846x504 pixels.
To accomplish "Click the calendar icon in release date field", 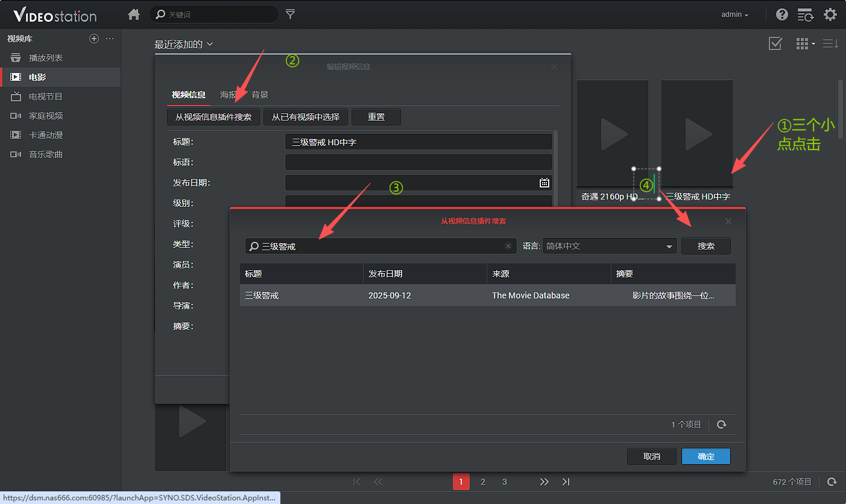I will coord(544,183).
